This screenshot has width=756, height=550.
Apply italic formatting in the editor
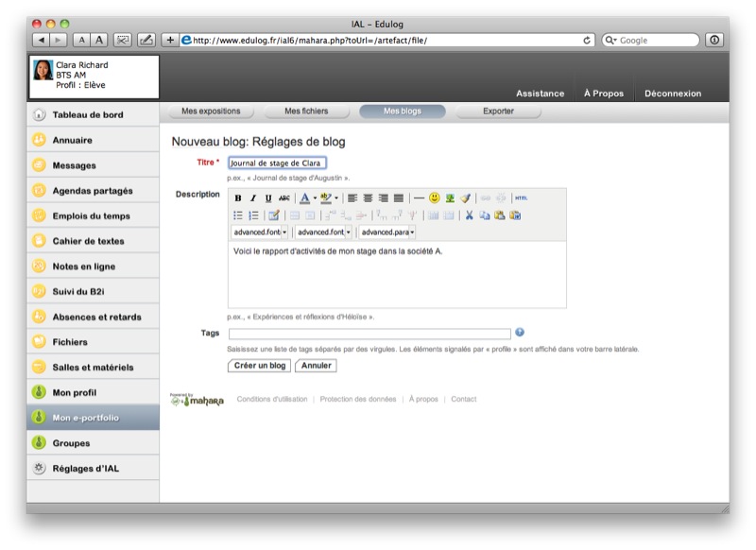[253, 198]
